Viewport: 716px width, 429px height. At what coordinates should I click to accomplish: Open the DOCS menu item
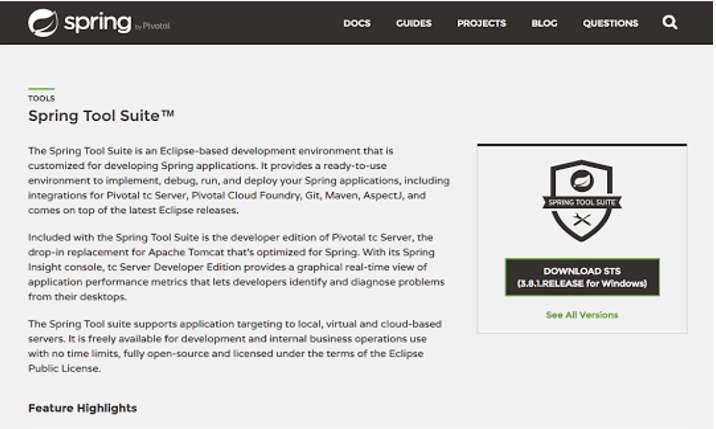pyautogui.click(x=357, y=23)
